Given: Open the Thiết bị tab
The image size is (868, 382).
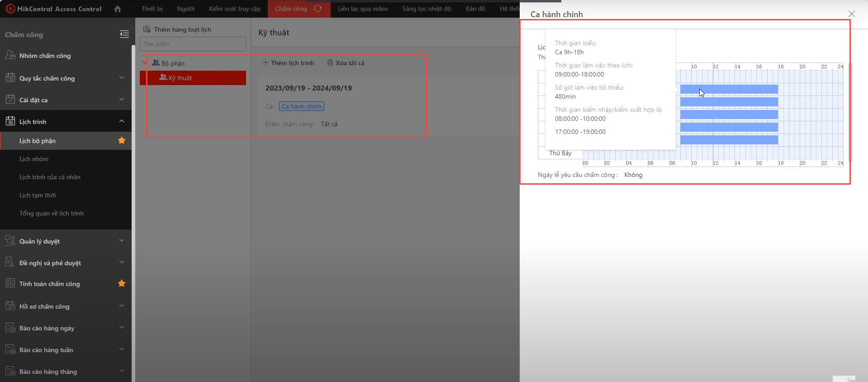Looking at the screenshot, I should point(152,9).
